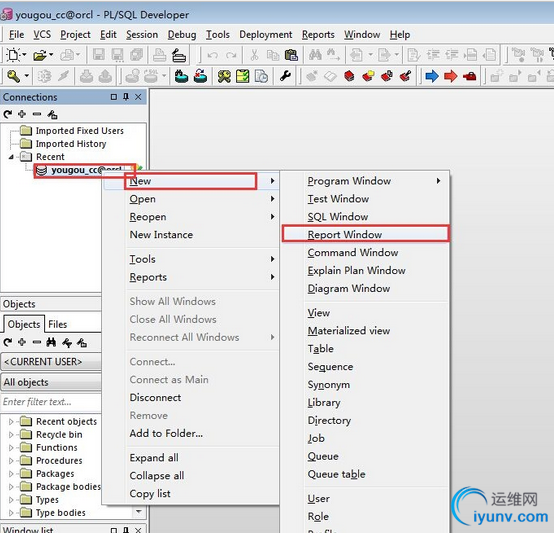Expand the Recycle bin folder
The width and height of the screenshot is (554, 533).
[11, 435]
